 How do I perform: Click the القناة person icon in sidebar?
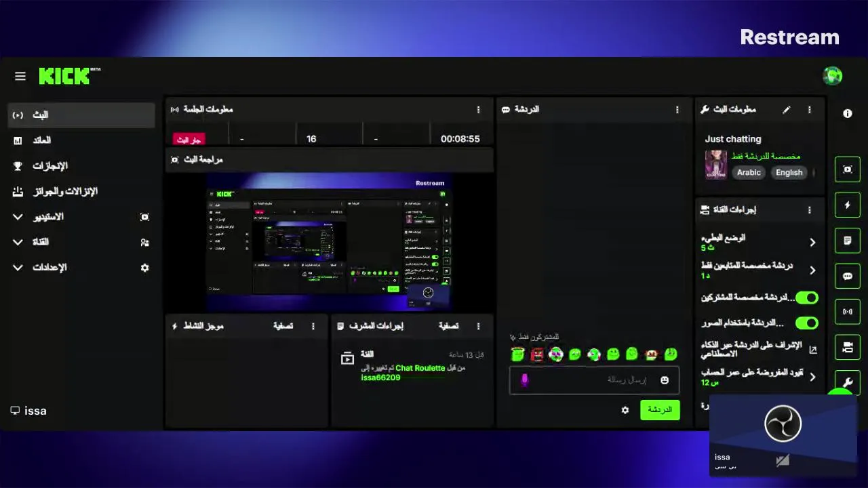click(144, 242)
